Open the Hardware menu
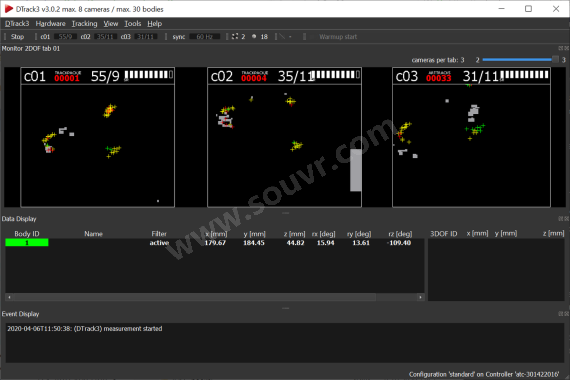The height and width of the screenshot is (380, 570). (51, 24)
